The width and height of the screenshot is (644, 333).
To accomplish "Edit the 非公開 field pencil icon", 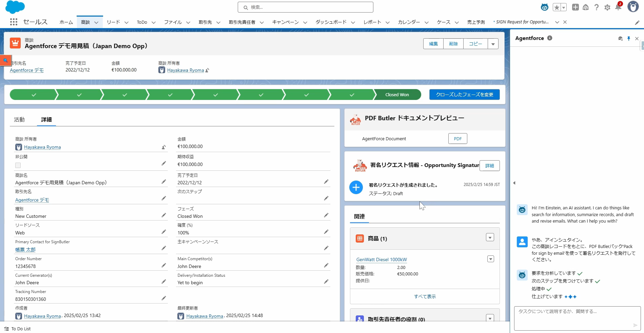I will 164,163.
